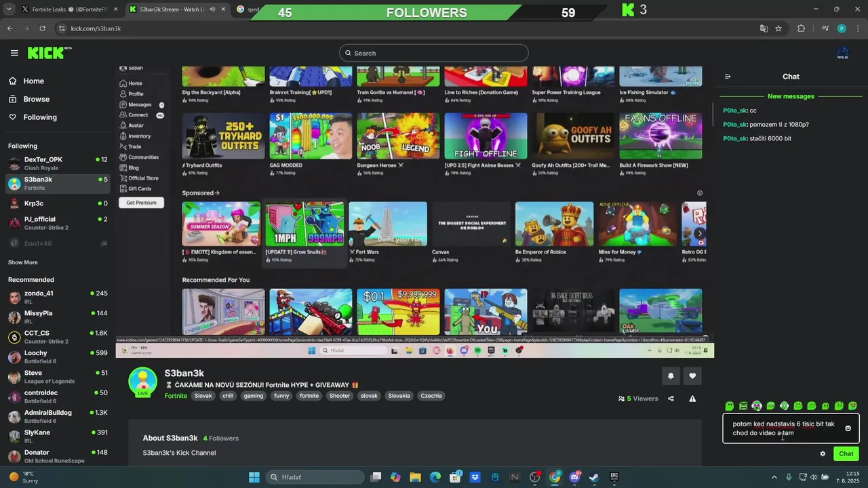Click the translate icon in the address bar
This screenshot has width=868, height=488.
[764, 28]
